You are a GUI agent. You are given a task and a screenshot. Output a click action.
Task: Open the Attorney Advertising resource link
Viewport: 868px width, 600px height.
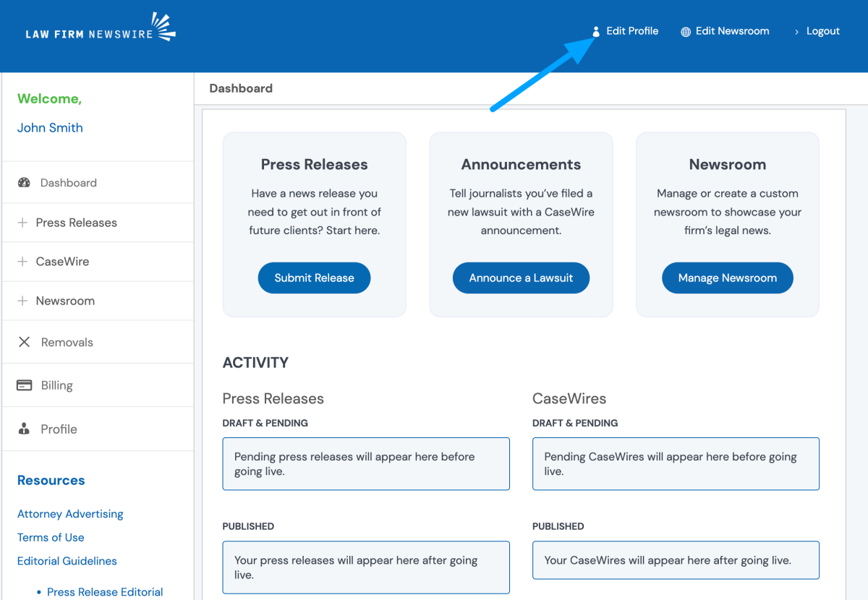pos(69,513)
